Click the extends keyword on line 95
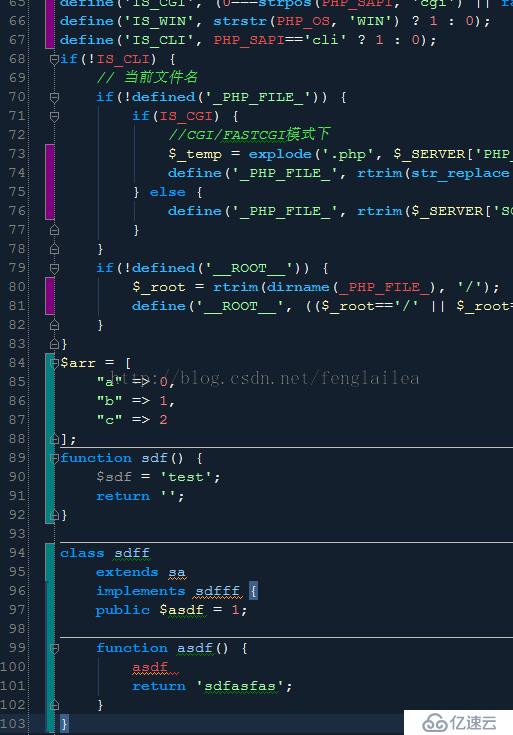Viewport: 513px width, 735px height. (x=127, y=572)
